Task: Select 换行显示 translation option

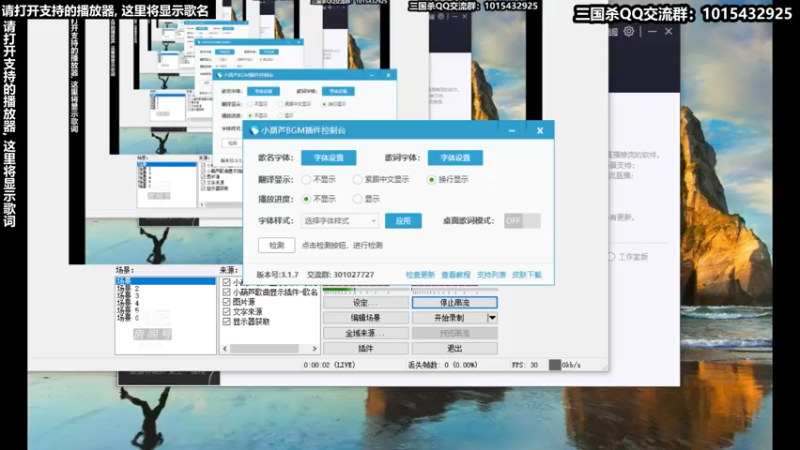Action: point(432,180)
